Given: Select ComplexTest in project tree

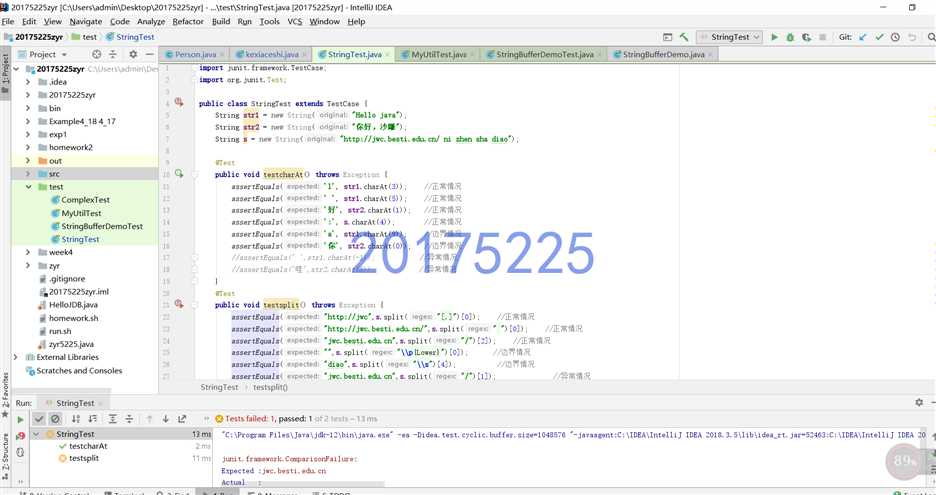Looking at the screenshot, I should tap(85, 200).
